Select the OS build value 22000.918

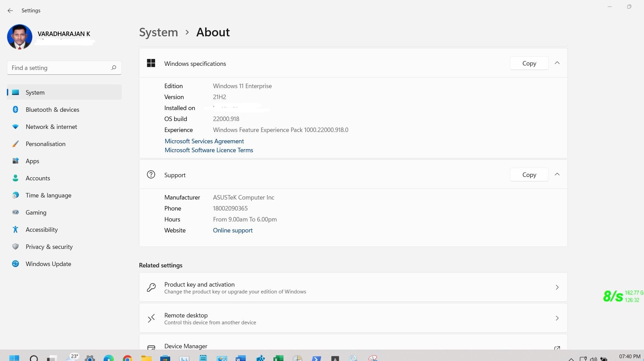[x=226, y=119]
